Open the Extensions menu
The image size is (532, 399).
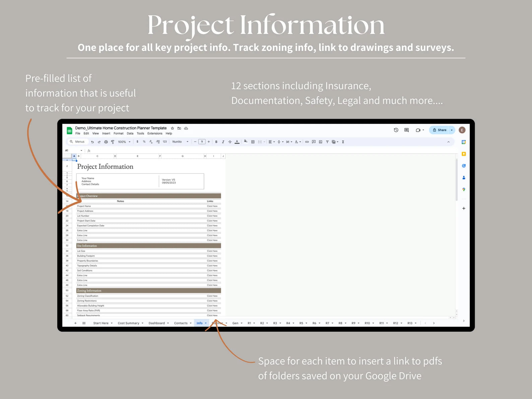coord(155,133)
